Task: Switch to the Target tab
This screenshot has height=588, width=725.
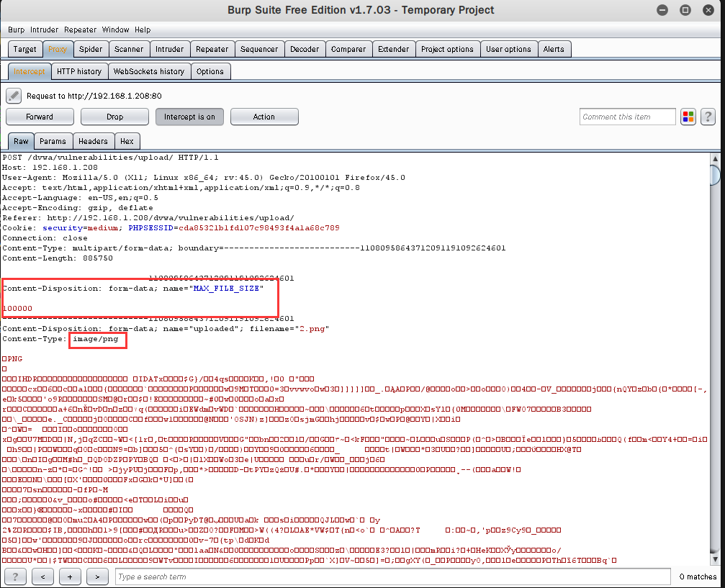Action: 25,49
